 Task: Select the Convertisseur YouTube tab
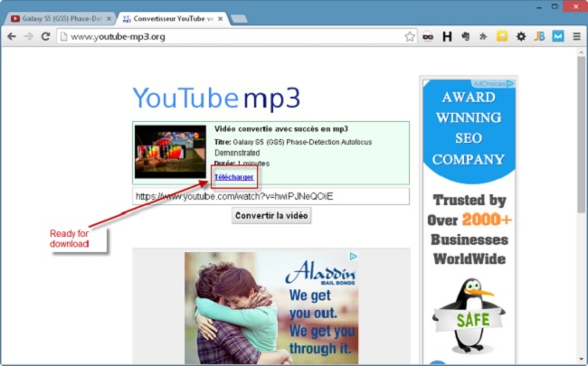173,19
